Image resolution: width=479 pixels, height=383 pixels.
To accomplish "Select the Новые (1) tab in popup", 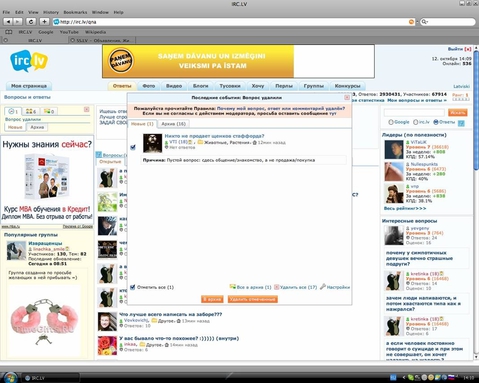I will (142, 124).
